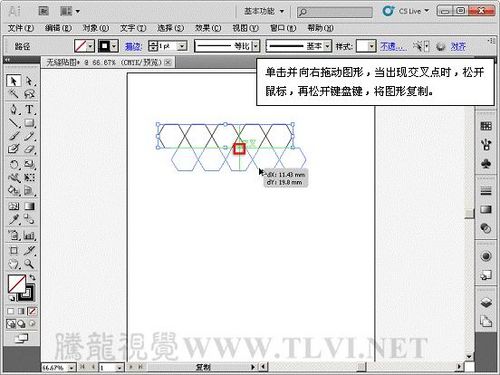Image resolution: width=500 pixels, height=375 pixels.
Task: Select the Hand tool
Action: coord(14,264)
